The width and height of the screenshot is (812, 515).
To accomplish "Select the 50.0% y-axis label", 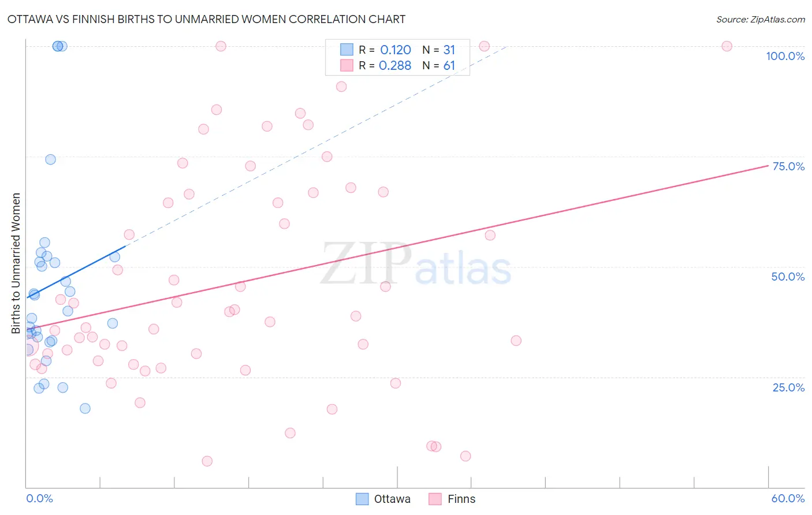I will pyautogui.click(x=788, y=277).
